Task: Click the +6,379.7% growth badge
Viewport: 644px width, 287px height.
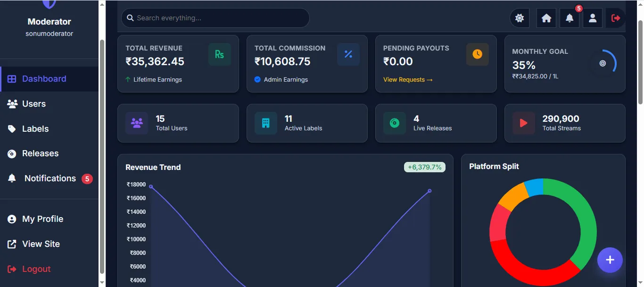Action: click(425, 167)
